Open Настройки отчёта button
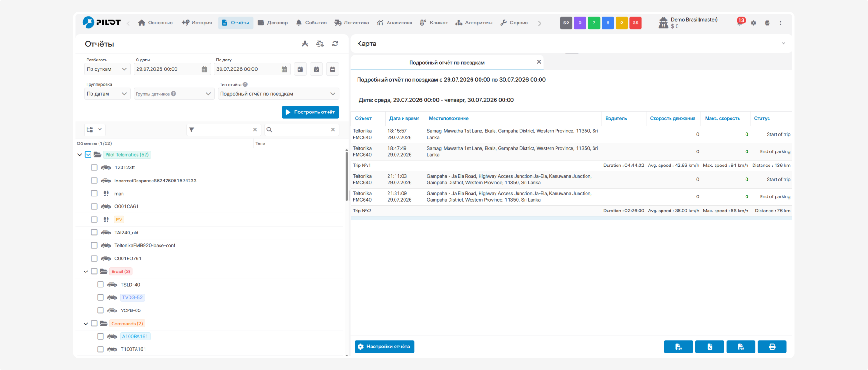 pyautogui.click(x=384, y=347)
